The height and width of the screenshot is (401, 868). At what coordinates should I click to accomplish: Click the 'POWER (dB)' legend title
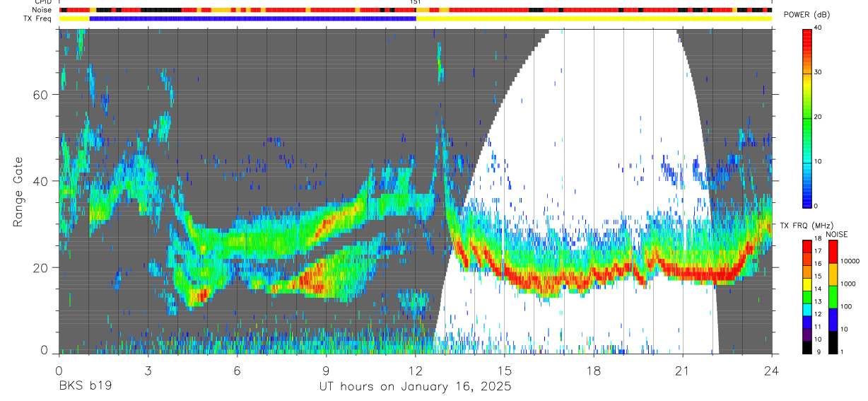coord(807,15)
